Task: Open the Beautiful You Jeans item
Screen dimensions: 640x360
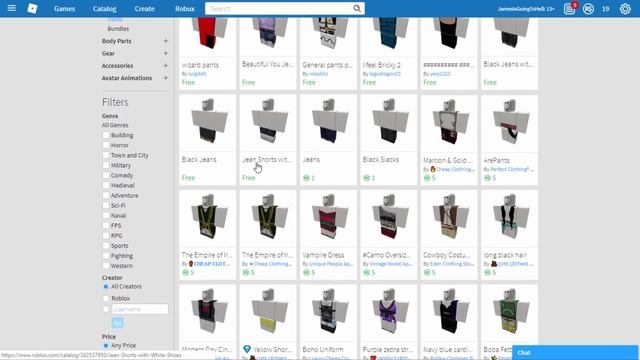Action: coord(268,53)
